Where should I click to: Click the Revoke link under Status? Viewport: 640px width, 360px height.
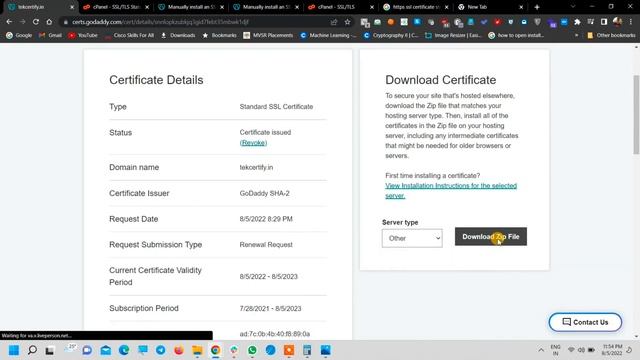(x=253, y=143)
